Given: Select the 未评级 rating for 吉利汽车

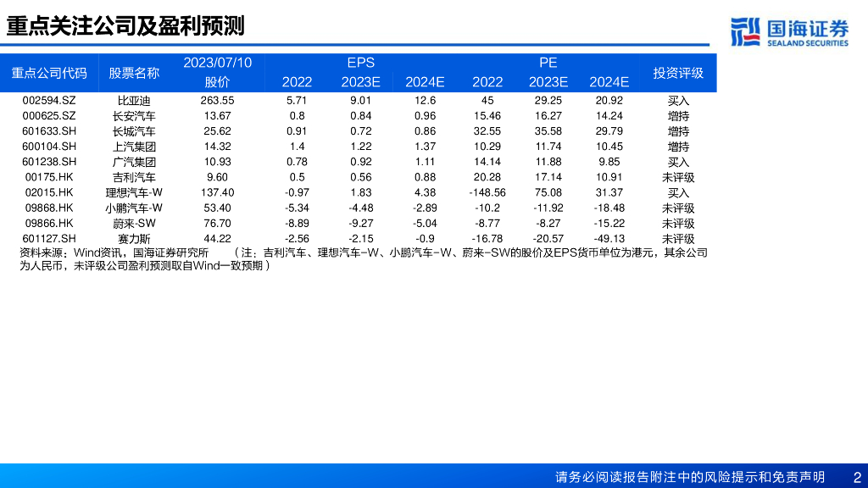Looking at the screenshot, I should 678,178.
